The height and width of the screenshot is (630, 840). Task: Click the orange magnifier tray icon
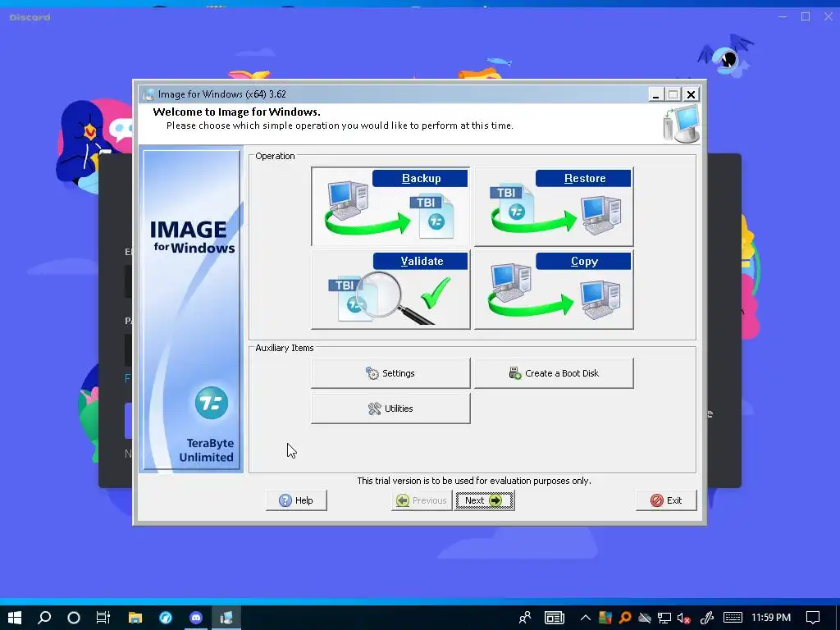point(624,619)
